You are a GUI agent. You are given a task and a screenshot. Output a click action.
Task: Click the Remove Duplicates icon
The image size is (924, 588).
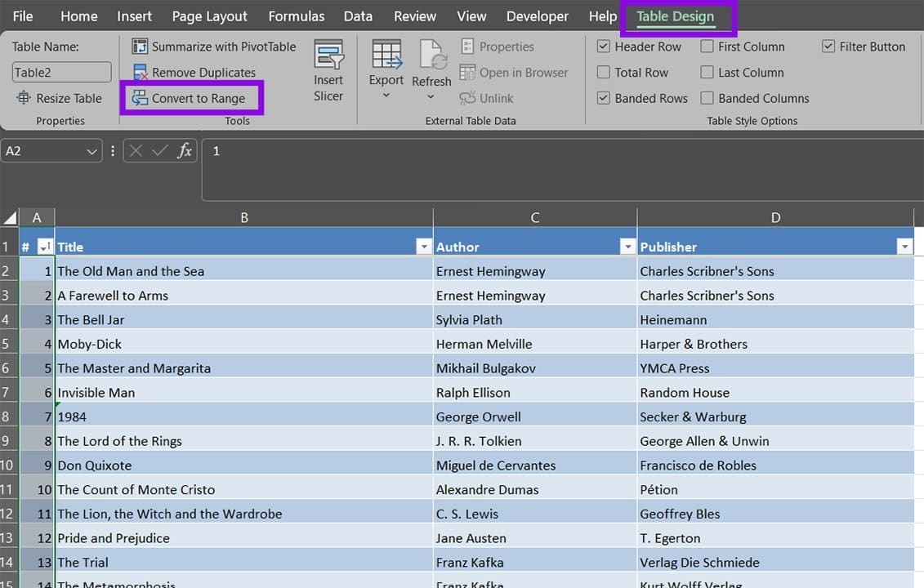tap(140, 73)
